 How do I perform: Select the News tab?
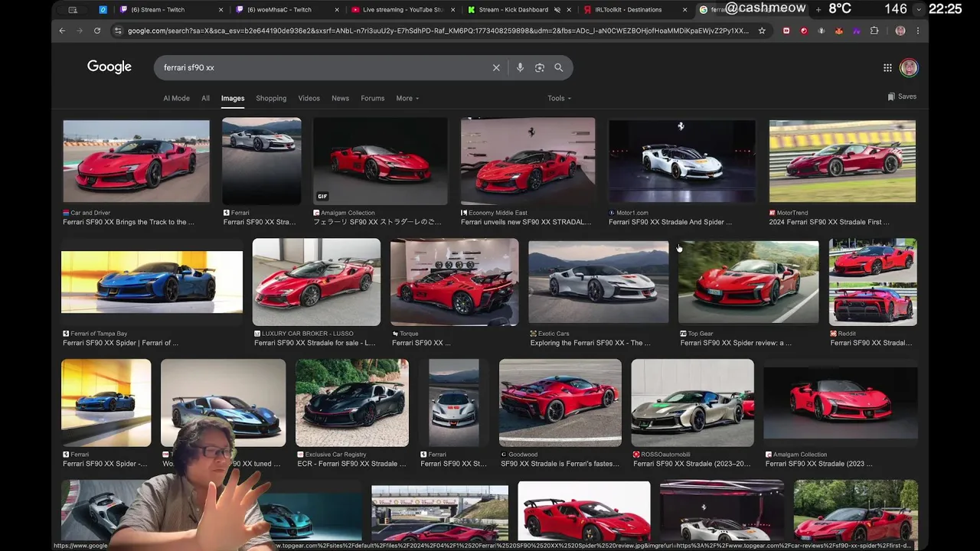(340, 98)
